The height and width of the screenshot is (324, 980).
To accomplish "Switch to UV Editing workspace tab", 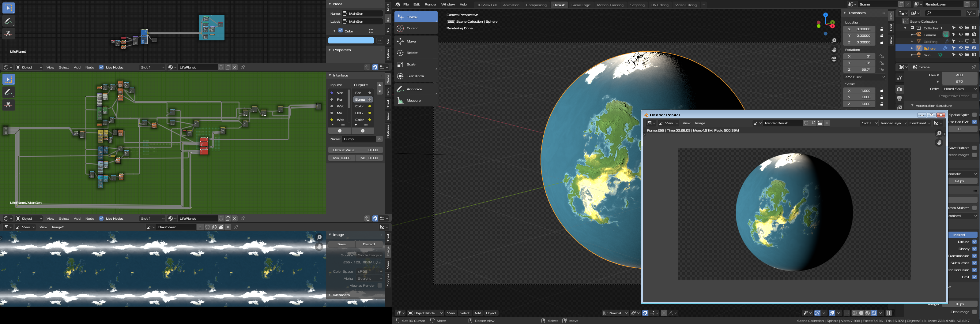I will coord(660,5).
